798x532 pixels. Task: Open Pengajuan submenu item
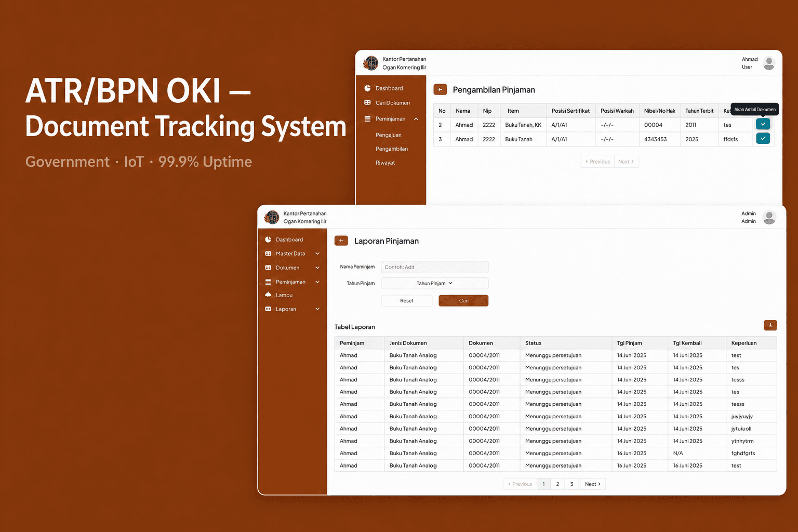(389, 135)
